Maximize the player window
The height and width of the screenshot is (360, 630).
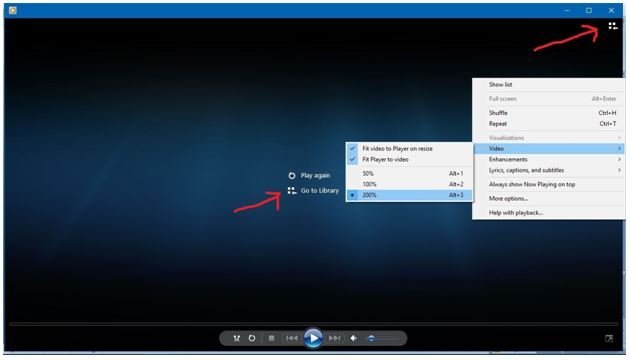589,10
